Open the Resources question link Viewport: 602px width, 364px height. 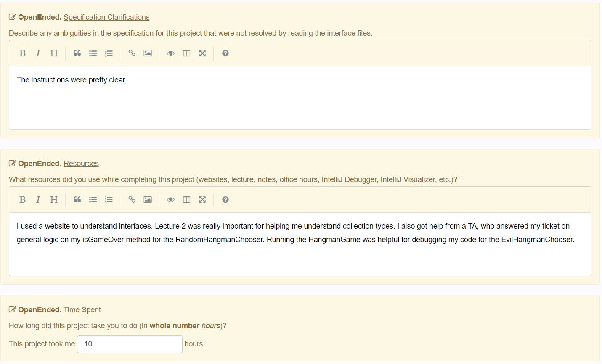[81, 164]
